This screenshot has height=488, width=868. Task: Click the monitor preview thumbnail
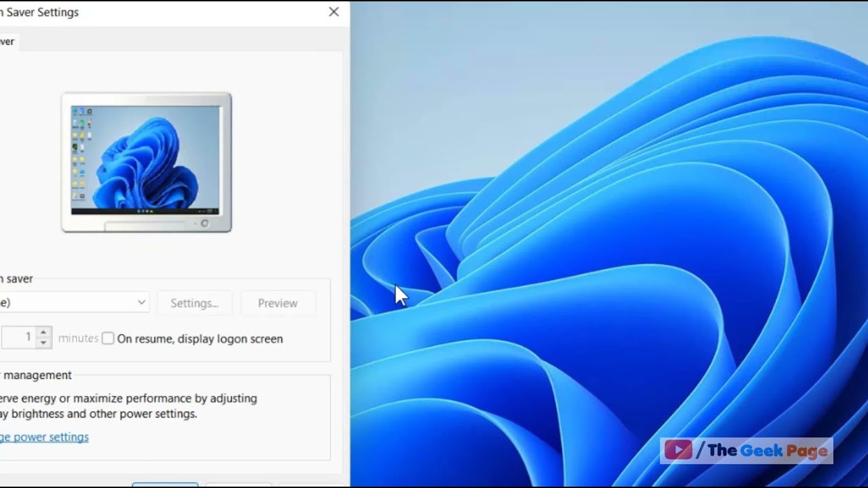click(146, 163)
